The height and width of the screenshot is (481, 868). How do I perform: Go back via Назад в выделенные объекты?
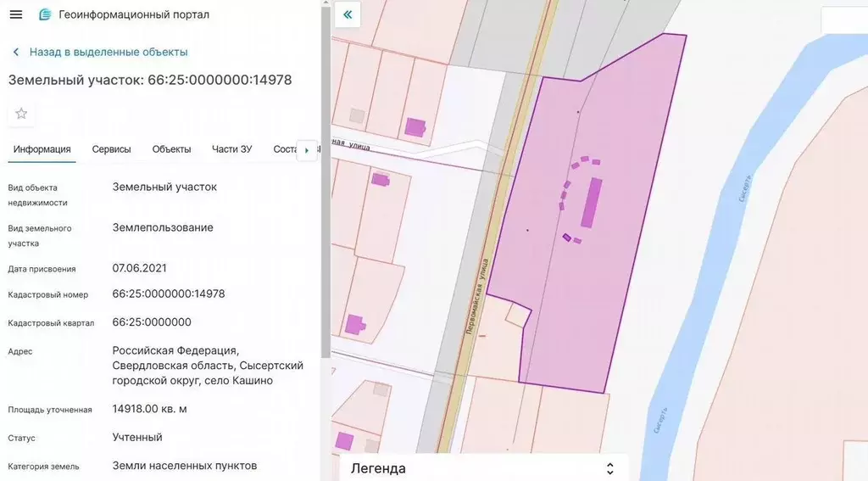click(108, 52)
